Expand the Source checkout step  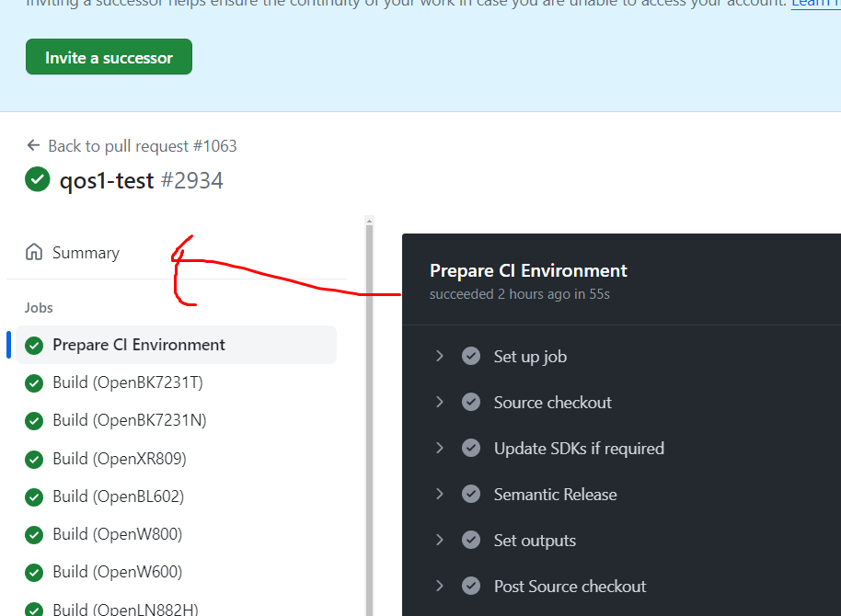[439, 402]
